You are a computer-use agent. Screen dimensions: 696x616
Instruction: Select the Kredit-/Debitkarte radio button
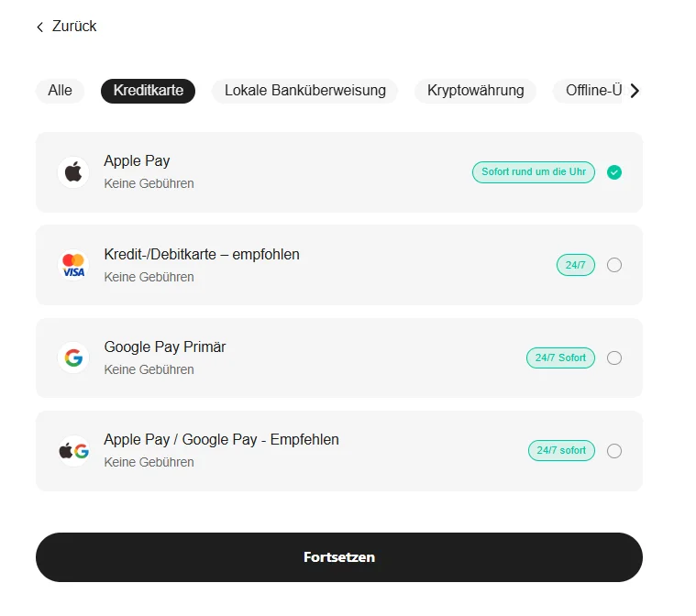click(x=614, y=265)
